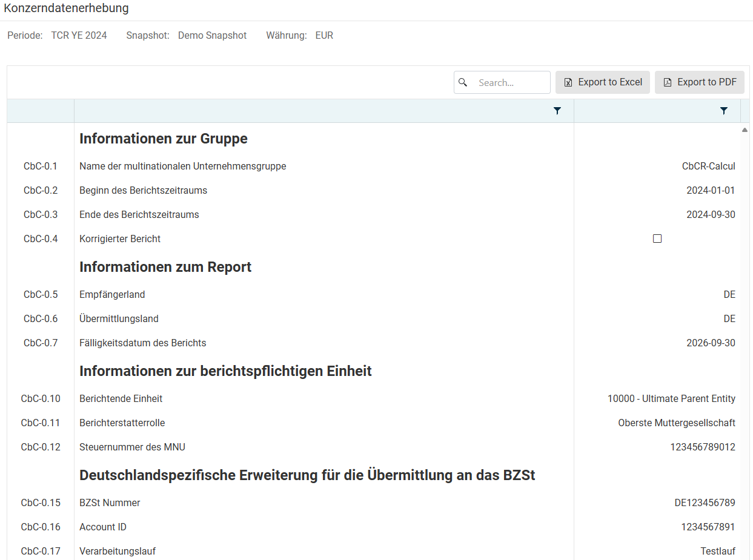Viewport: 753px width, 560px height.
Task: Click the reporting period start date 2024-01-01
Action: (711, 190)
